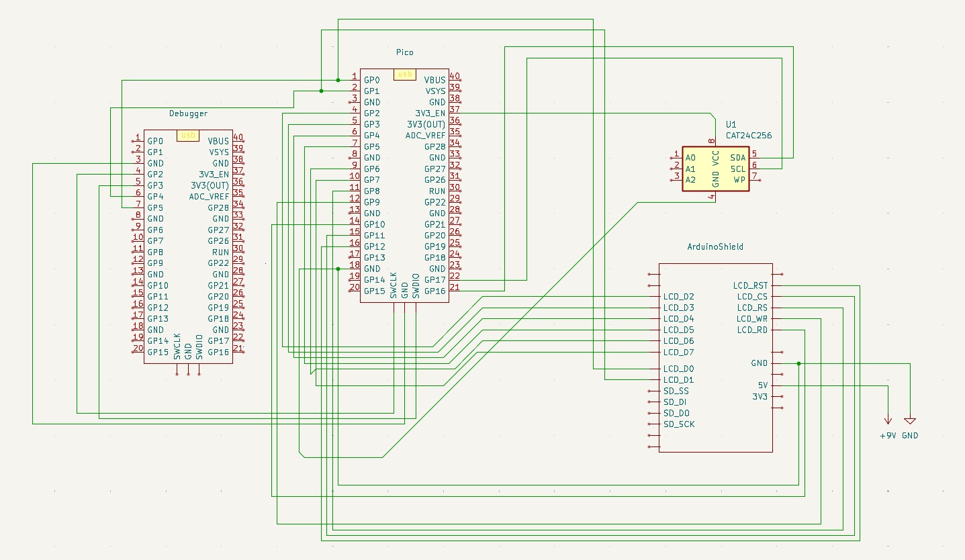Select the LCD_WR pin label
965x560 pixels.
pos(752,319)
